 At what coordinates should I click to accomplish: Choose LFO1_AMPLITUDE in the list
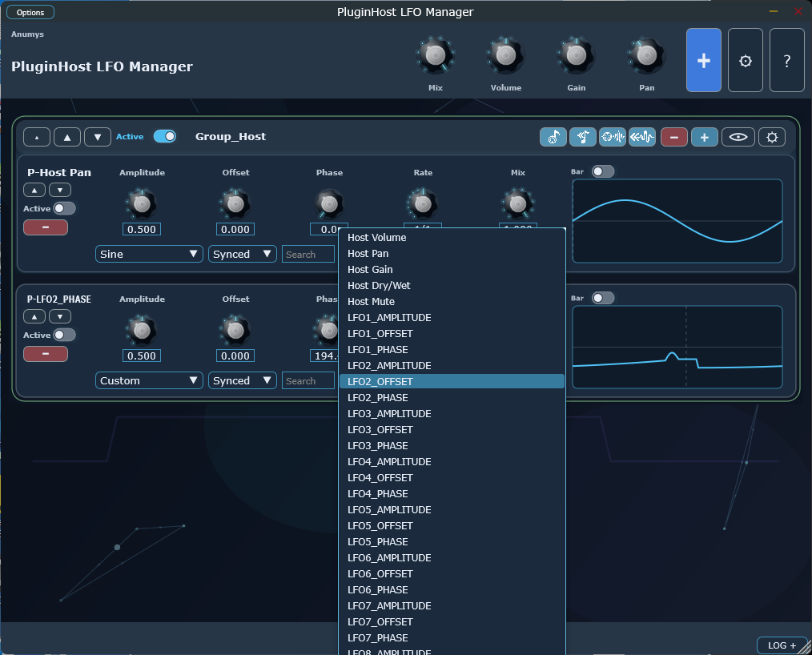(452, 318)
